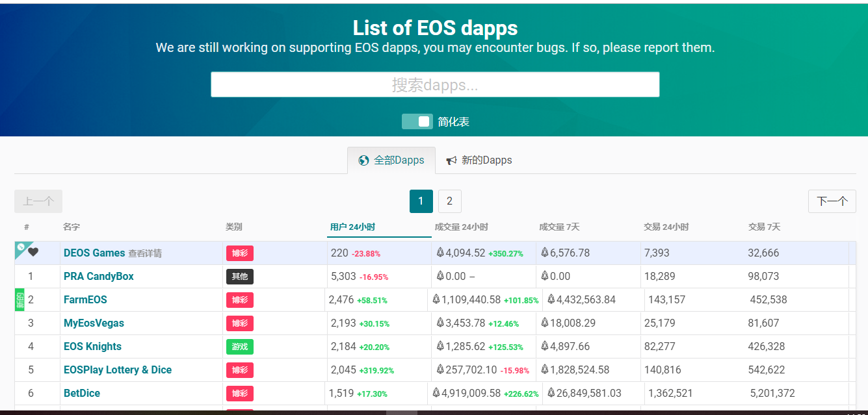Screen dimensions: 868x415
Task: Sort by 用户 24小时 column
Action: pyautogui.click(x=352, y=227)
